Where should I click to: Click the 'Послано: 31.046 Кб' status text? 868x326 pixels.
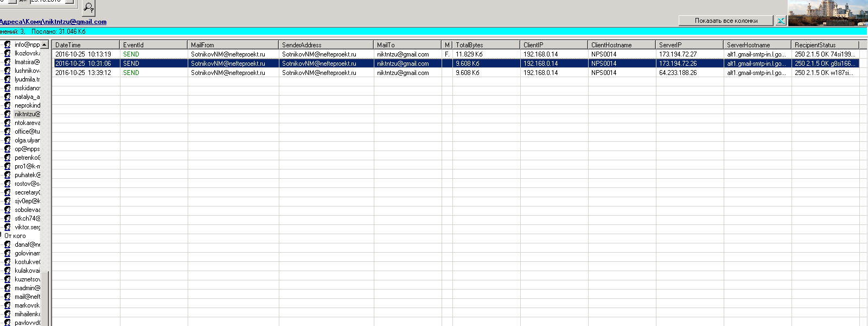(59, 32)
